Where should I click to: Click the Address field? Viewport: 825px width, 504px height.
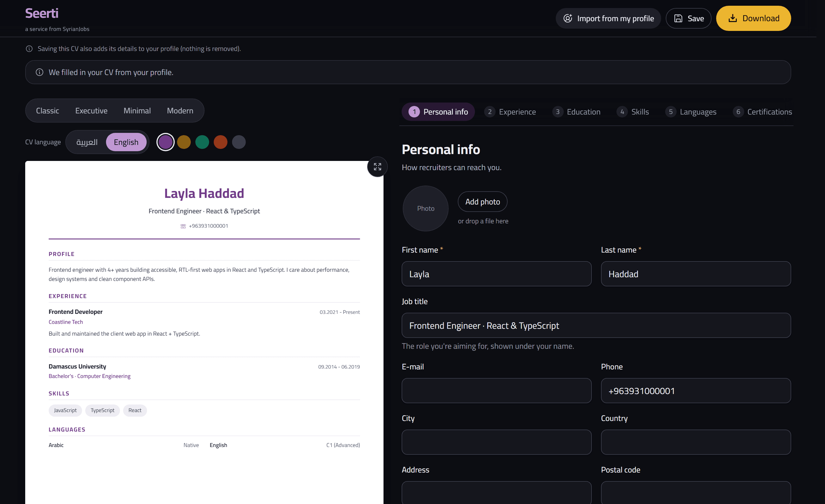click(496, 493)
